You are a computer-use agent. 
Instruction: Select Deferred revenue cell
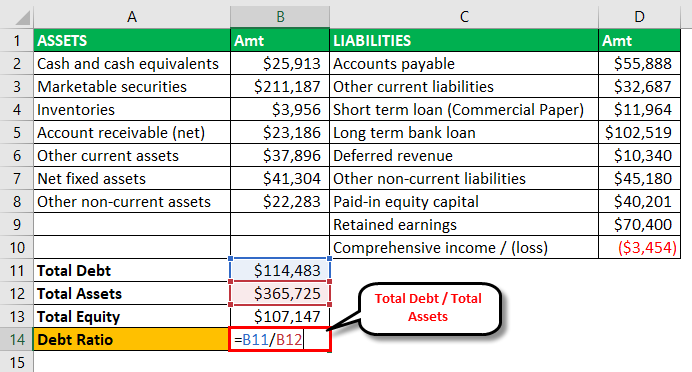click(464, 155)
